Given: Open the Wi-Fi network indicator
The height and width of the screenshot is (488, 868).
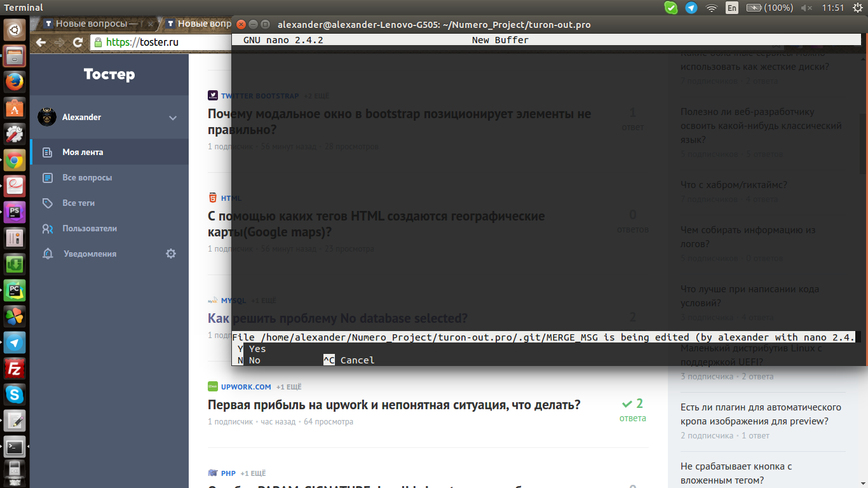Looking at the screenshot, I should 712,8.
